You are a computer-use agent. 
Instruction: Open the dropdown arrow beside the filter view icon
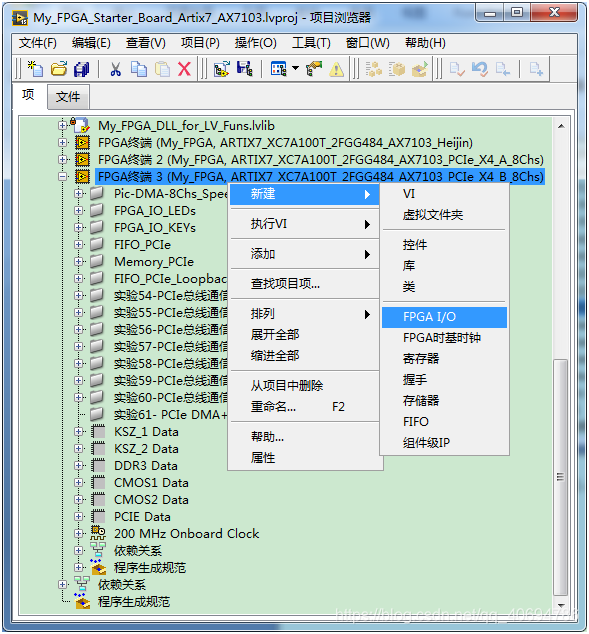click(x=296, y=68)
